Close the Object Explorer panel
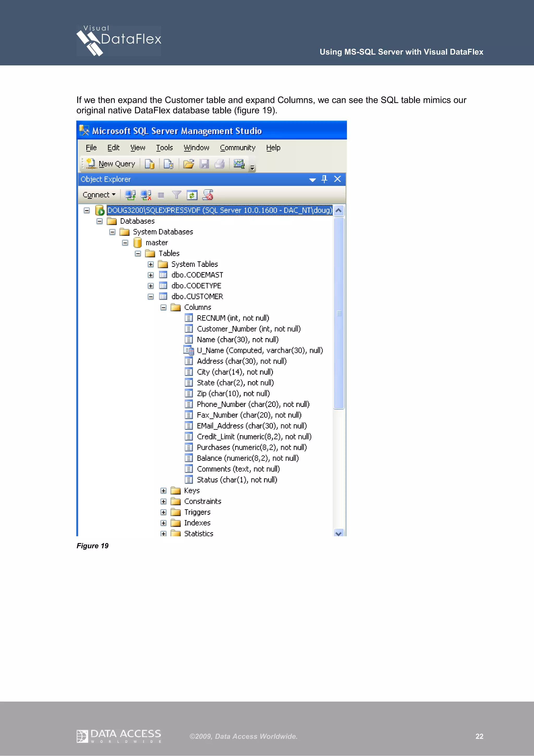 pyautogui.click(x=338, y=179)
